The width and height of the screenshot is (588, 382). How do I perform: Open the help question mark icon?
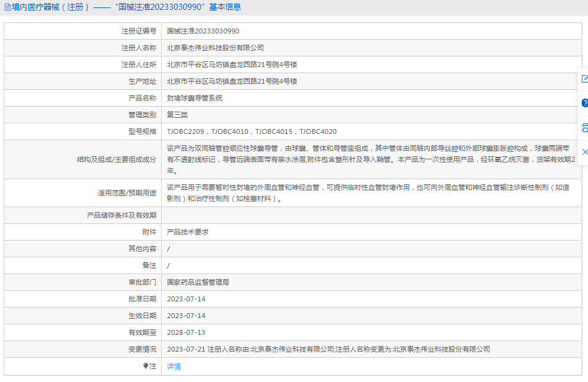pyautogui.click(x=585, y=103)
